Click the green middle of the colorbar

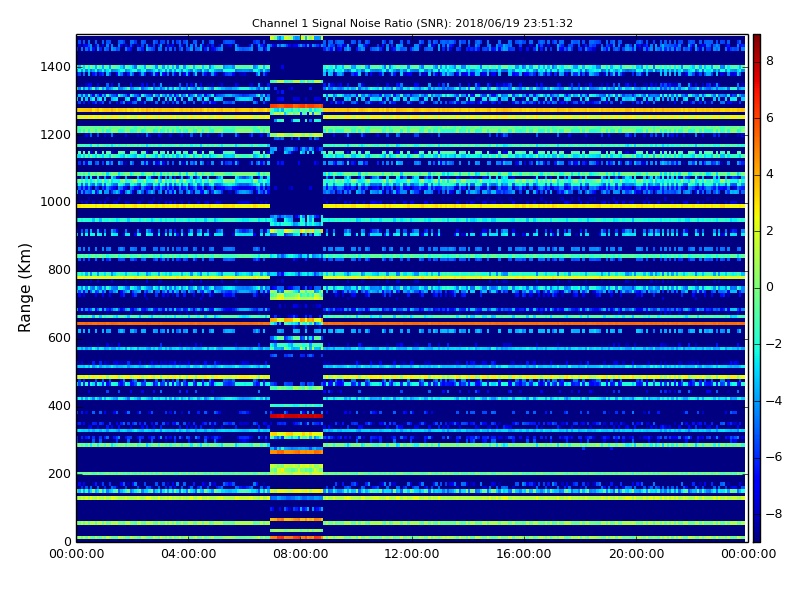coord(757,288)
